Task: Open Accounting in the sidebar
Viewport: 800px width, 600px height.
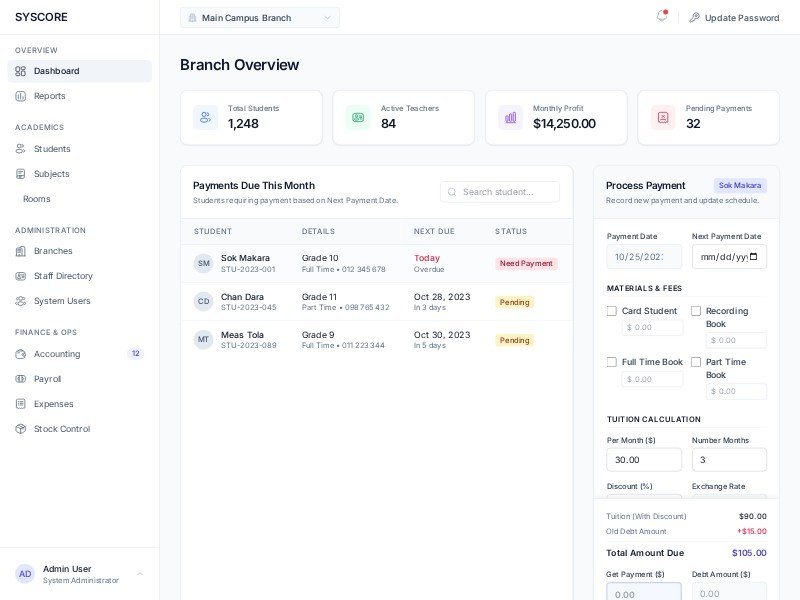Action: (x=57, y=354)
